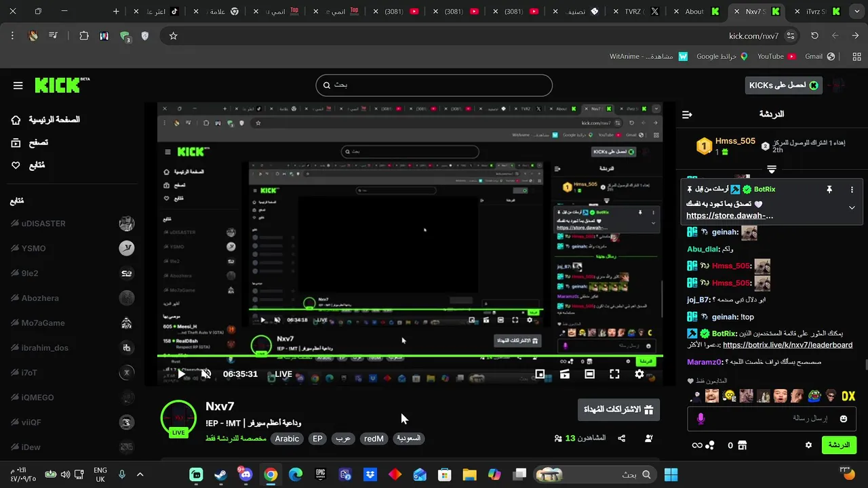This screenshot has width=868, height=488.
Task: Select the عرب tag
Action: (343, 439)
